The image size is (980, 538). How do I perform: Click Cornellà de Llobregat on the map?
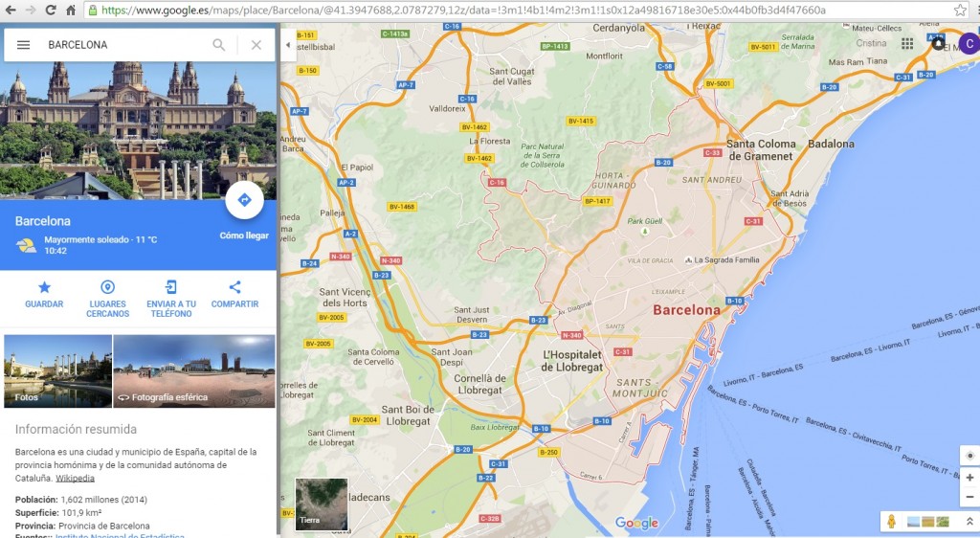(x=479, y=384)
